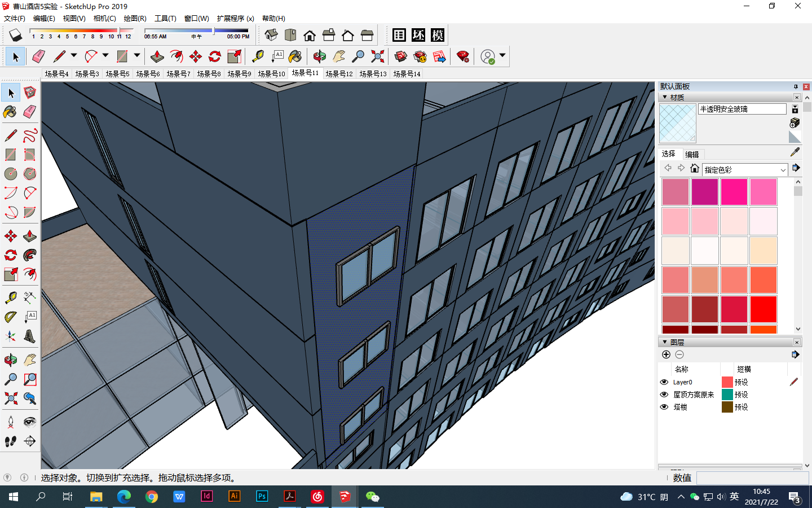Activate the Zoom Extents tool in top toolbar
The image size is (812, 508).
(377, 56)
